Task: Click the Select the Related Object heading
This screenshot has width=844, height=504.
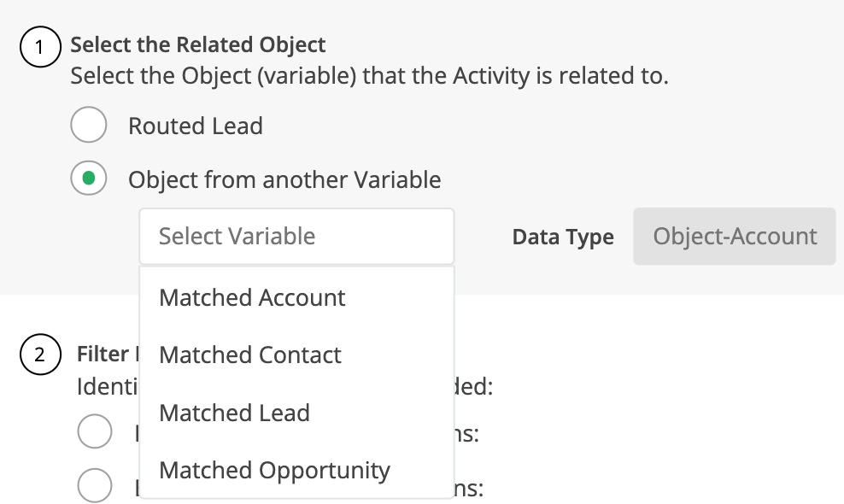Action: coord(197,44)
